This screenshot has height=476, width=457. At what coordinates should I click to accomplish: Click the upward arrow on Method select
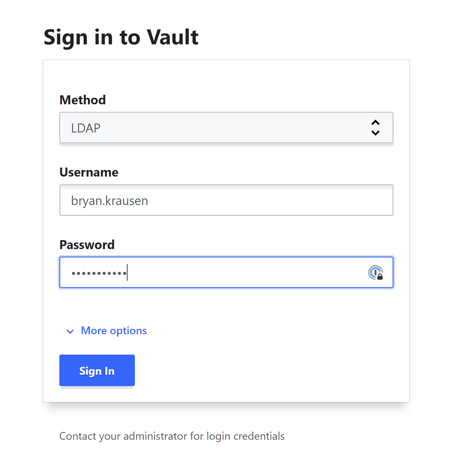tap(375, 123)
